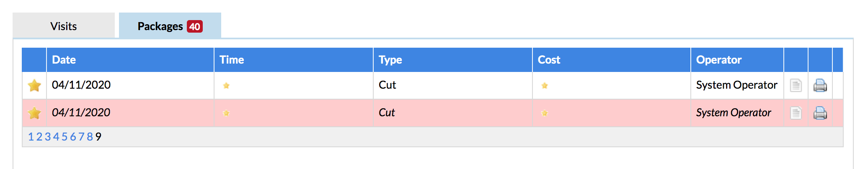Image resolution: width=868 pixels, height=169 pixels.
Task: Open document icon for first Cut package
Action: tap(796, 85)
